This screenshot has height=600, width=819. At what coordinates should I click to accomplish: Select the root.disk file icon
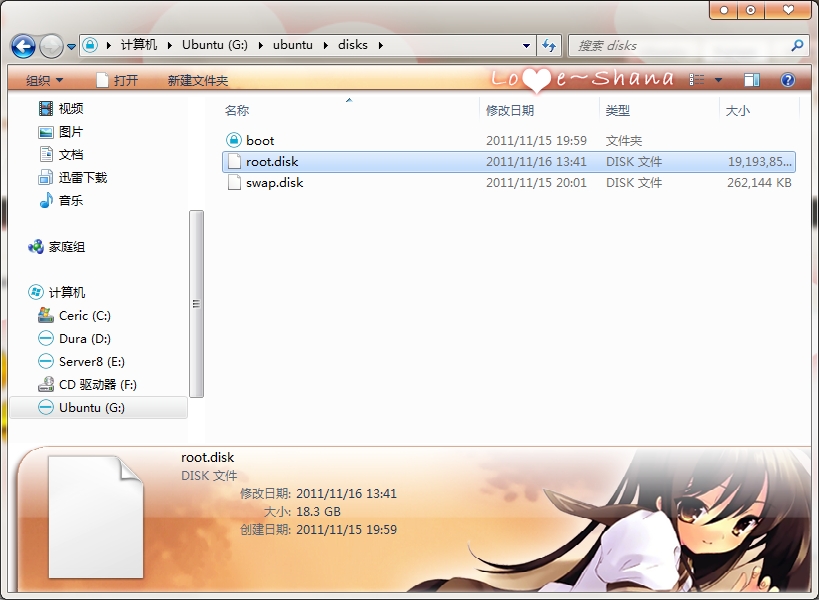(x=234, y=162)
